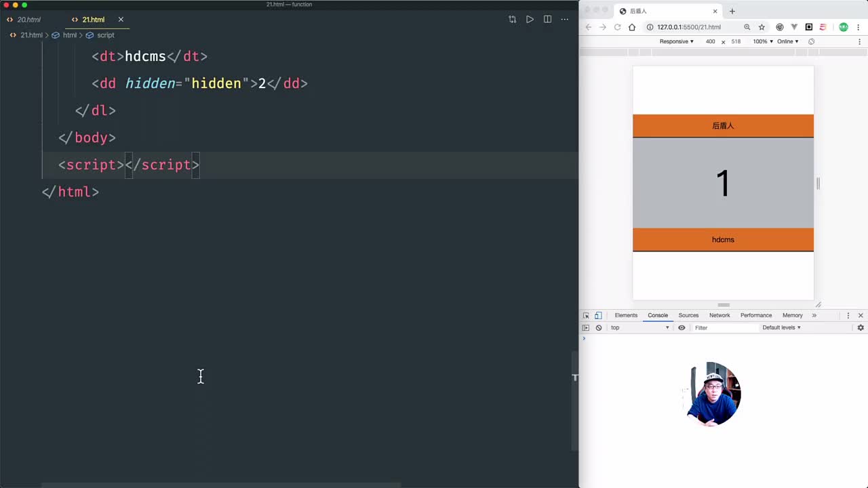Clear the console
This screenshot has height=488, width=868.
599,328
